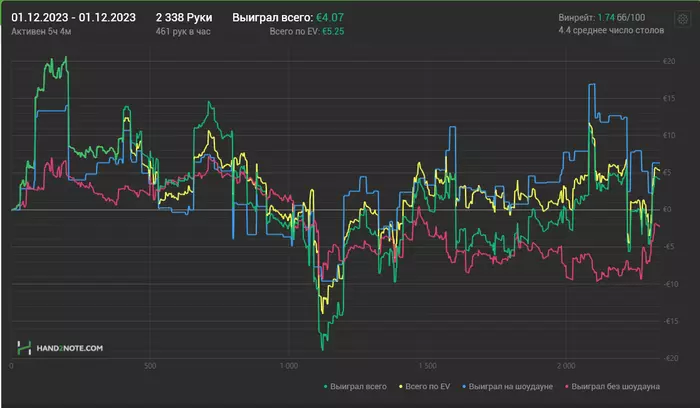Click the 'Винрейт: 1.74 бб/100' stat
This screenshot has height=408, width=700.
[x=601, y=17]
